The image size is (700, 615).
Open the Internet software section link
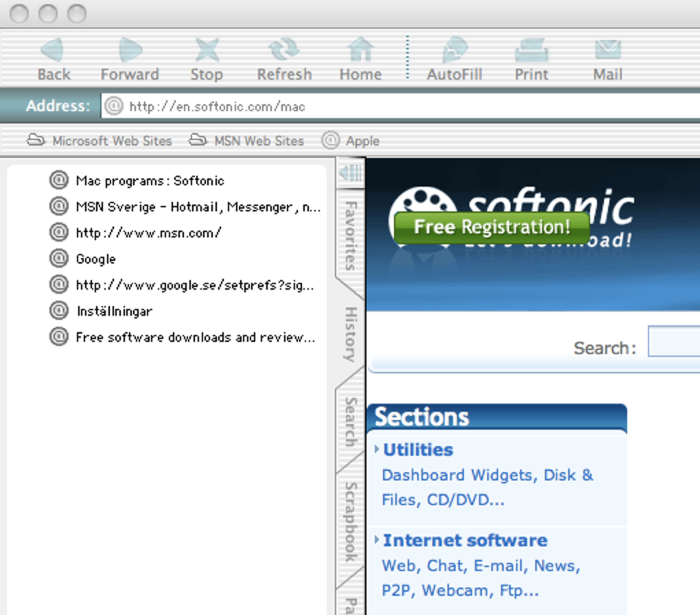click(465, 540)
